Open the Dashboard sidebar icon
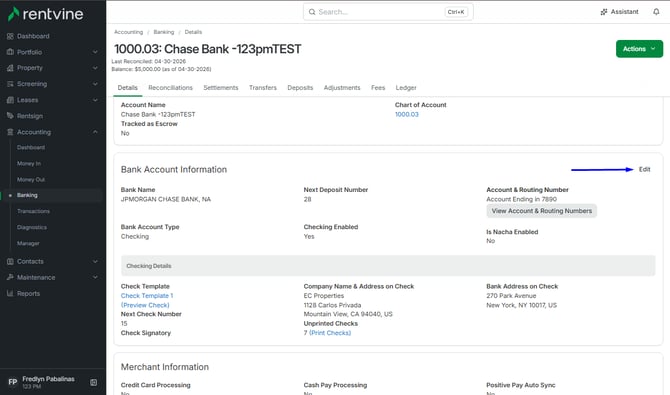The height and width of the screenshot is (395, 670). tap(10, 36)
